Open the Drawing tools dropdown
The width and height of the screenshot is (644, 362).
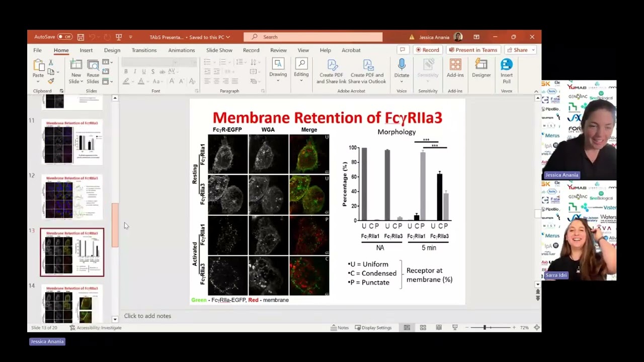pyautogui.click(x=278, y=70)
